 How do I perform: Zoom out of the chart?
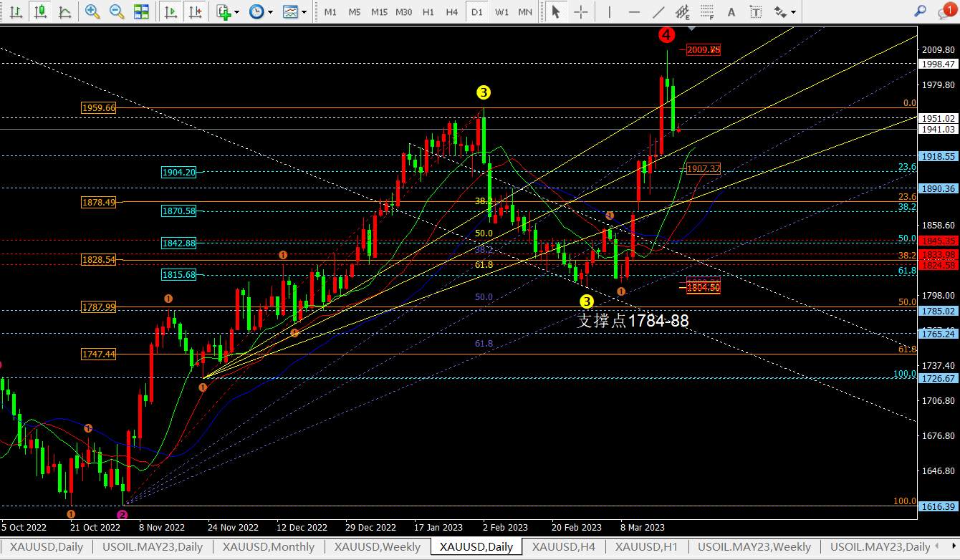pos(117,11)
